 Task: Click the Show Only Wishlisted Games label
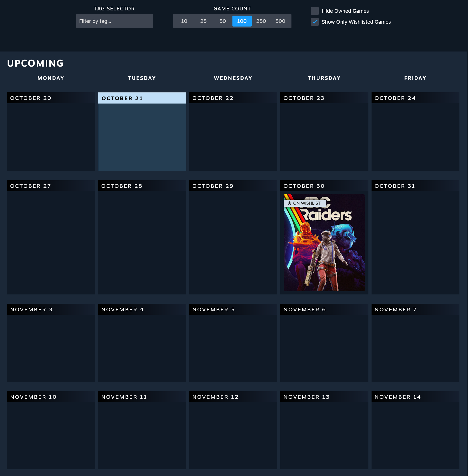tap(356, 22)
